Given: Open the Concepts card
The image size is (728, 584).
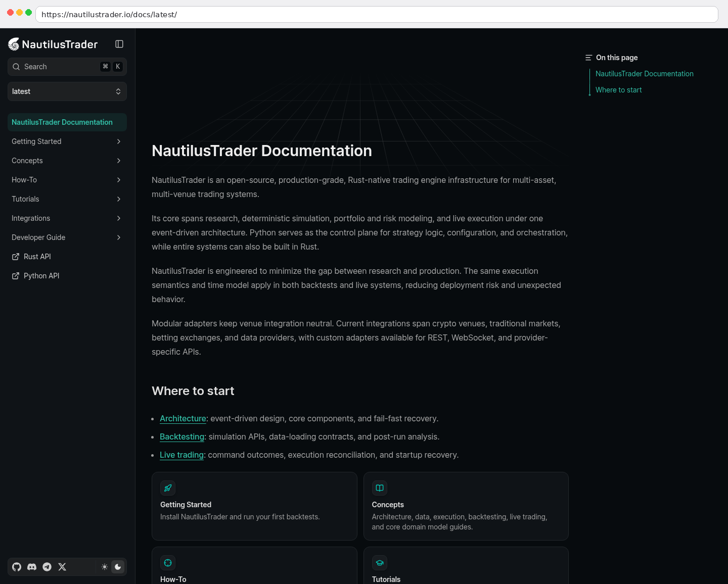Looking at the screenshot, I should pos(466,506).
